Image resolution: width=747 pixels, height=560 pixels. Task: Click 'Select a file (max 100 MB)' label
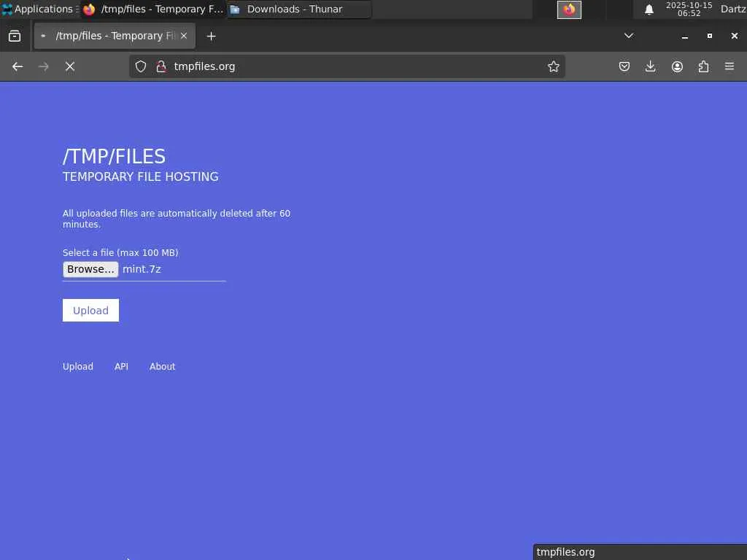(120, 253)
